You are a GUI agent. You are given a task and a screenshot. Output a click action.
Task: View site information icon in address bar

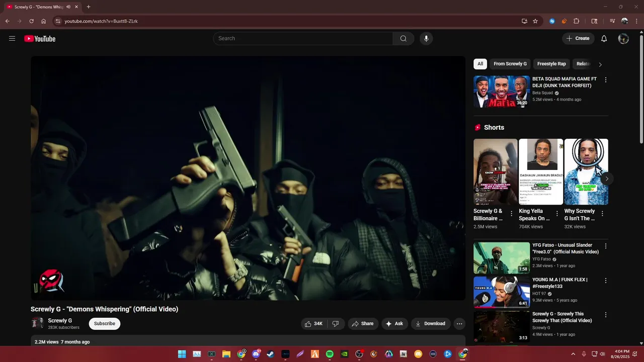[x=58, y=21]
